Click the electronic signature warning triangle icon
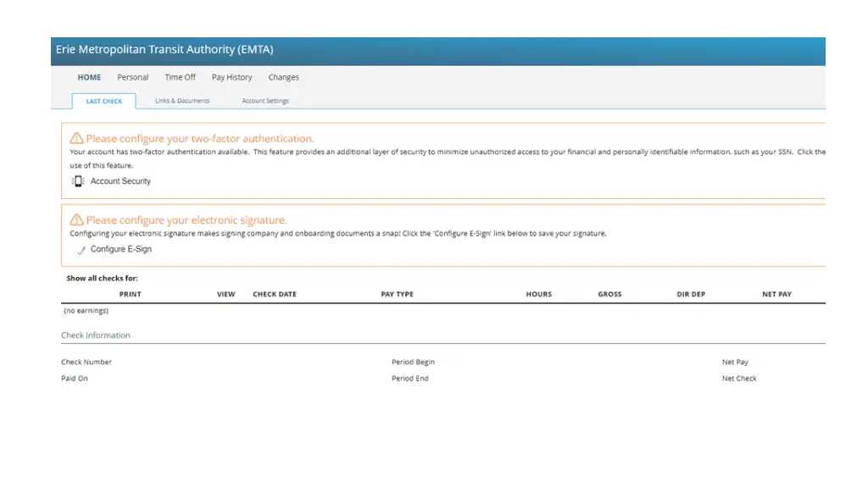This screenshot has width=868, height=488. tap(76, 219)
